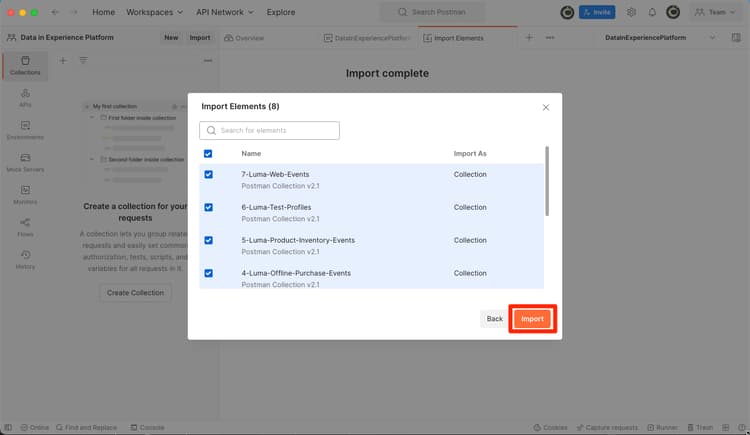This screenshot has width=750, height=435.
Task: Click the scrollbar in the import elements list
Action: click(547, 181)
